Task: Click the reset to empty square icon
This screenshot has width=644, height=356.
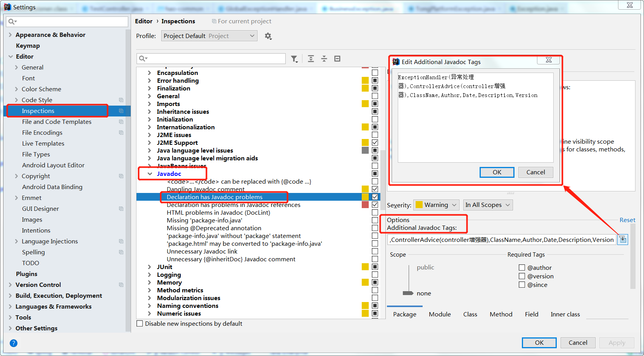Action: [x=337, y=59]
